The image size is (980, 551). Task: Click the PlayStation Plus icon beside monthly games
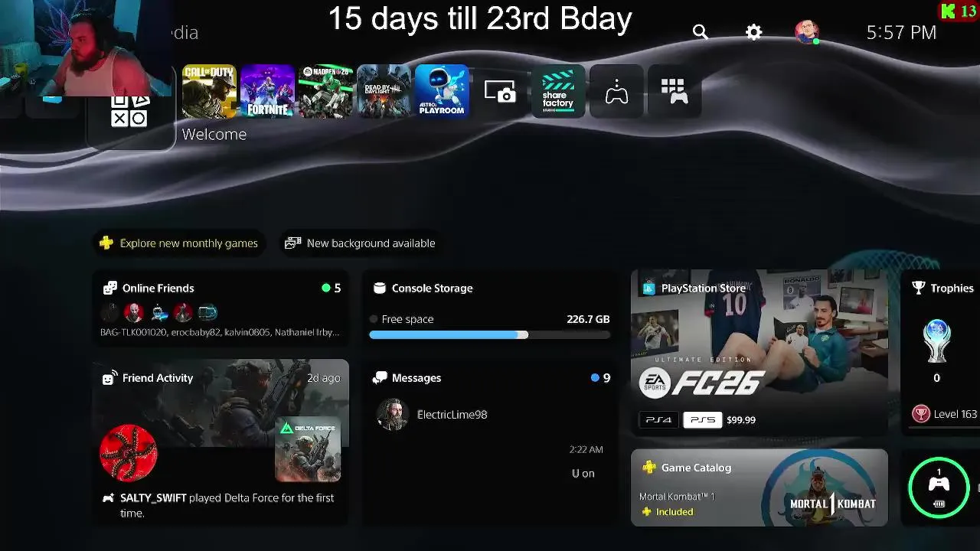tap(106, 243)
